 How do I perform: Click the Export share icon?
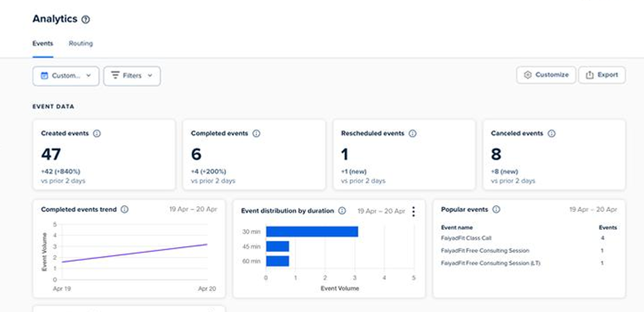(590, 75)
